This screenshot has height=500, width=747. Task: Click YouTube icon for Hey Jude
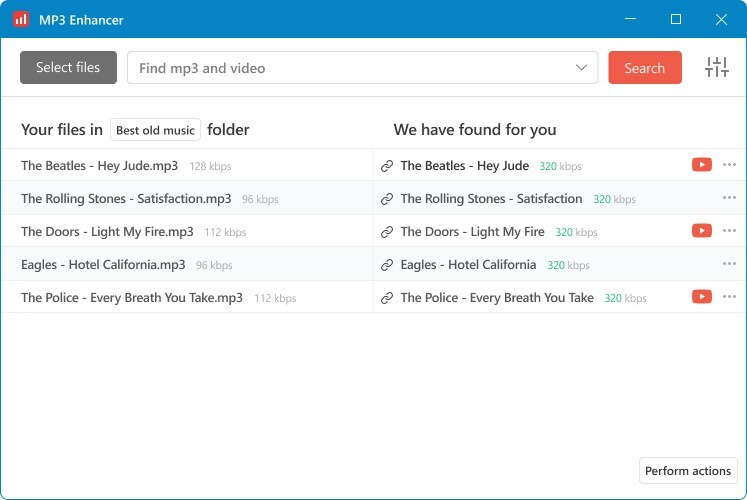[x=701, y=165]
